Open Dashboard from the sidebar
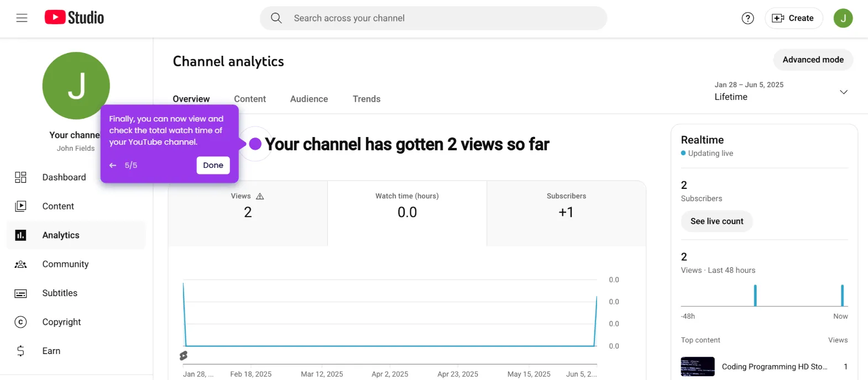Image resolution: width=868 pixels, height=380 pixels. coord(76,177)
